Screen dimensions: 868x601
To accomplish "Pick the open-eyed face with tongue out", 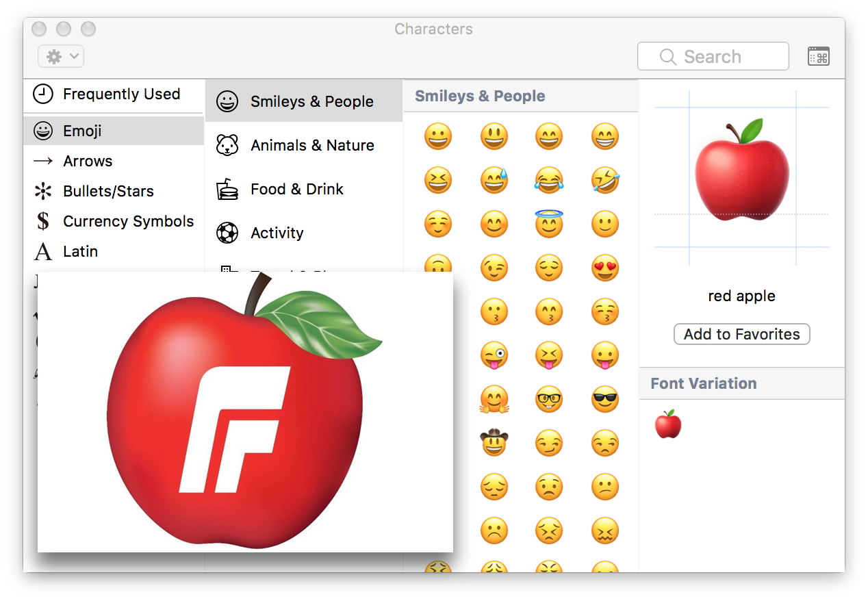I will click(605, 355).
